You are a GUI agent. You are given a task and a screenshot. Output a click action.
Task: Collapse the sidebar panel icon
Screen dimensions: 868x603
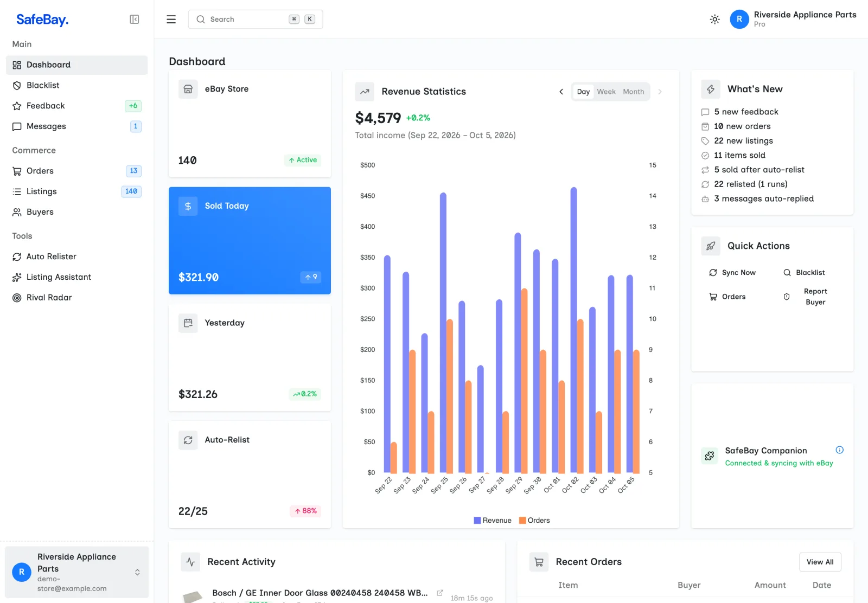coord(135,20)
